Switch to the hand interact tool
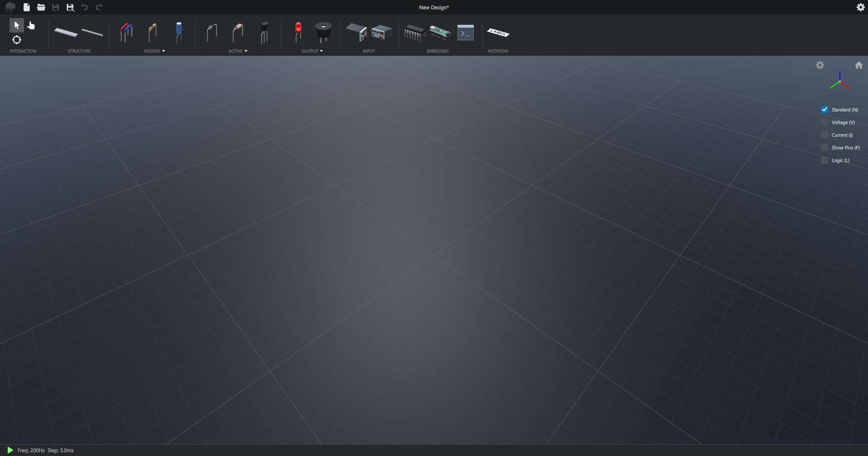 click(31, 25)
